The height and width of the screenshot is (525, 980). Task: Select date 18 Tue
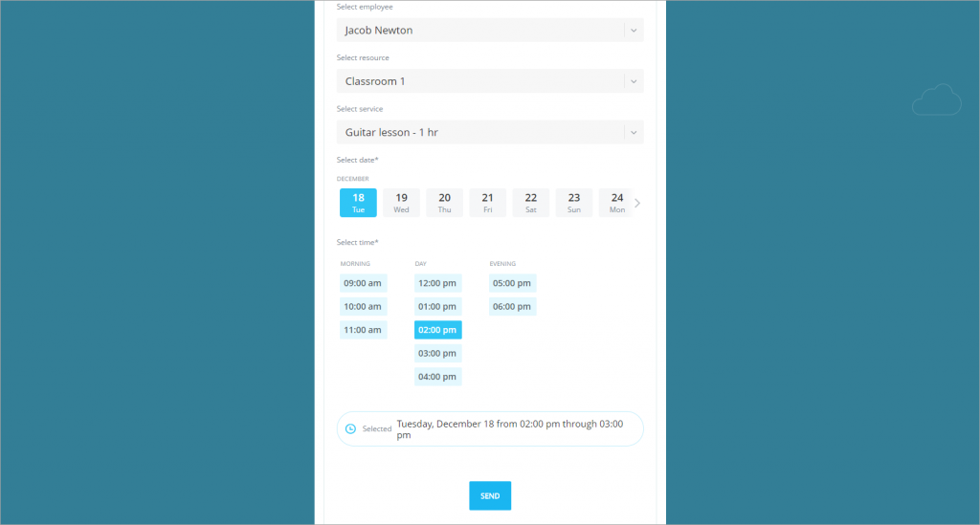click(358, 203)
